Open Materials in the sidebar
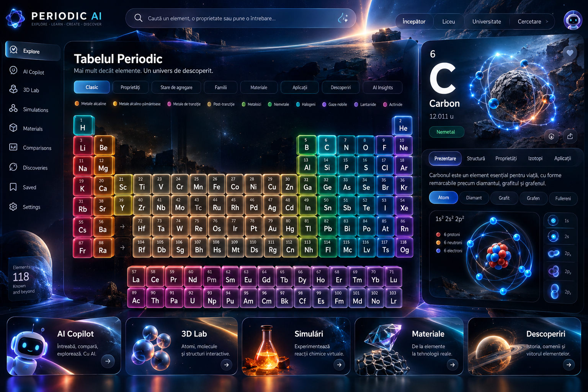Viewport: 588px width, 392px height. click(x=26, y=129)
